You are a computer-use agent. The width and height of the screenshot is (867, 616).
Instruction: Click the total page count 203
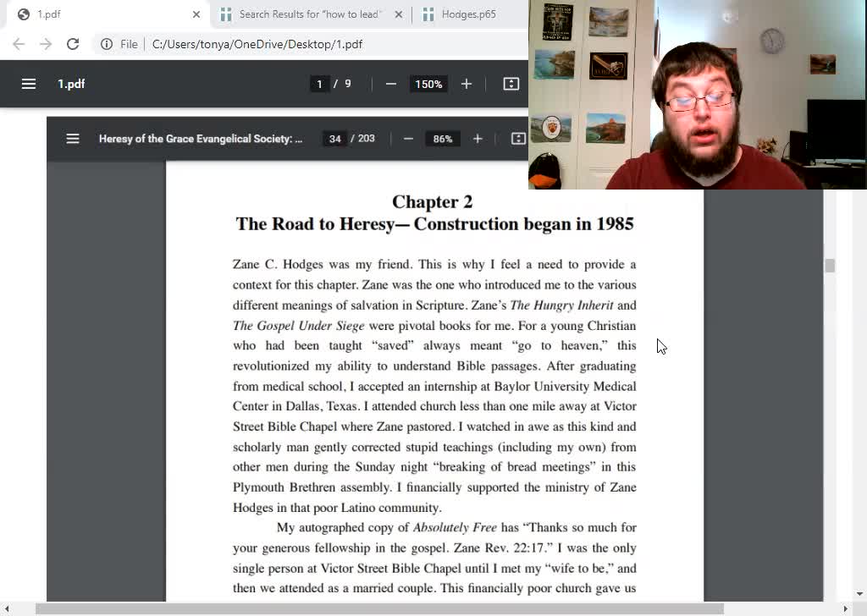pyautogui.click(x=366, y=138)
